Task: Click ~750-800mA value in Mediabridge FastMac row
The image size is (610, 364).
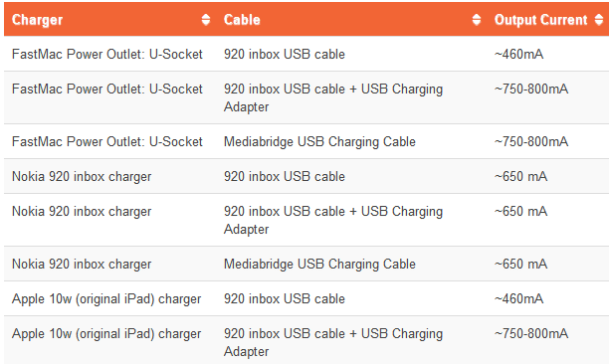Action: pos(531,141)
